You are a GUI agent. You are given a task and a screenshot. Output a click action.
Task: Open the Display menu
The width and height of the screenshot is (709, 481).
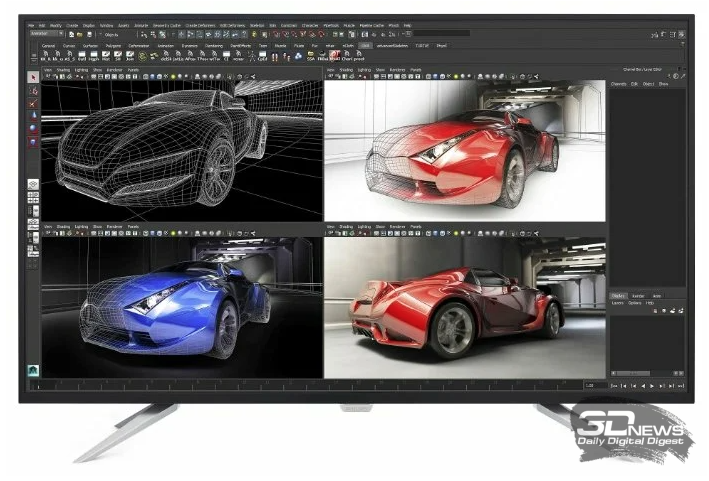[89, 26]
